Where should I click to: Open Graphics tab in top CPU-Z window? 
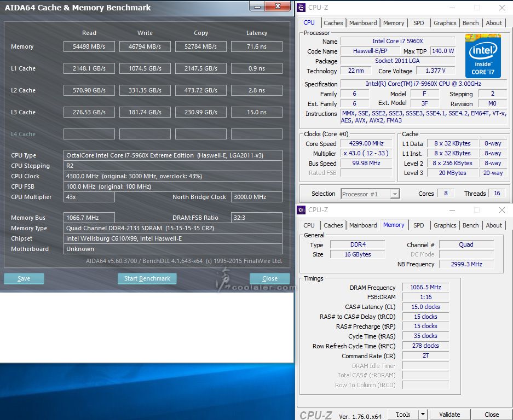click(445, 23)
